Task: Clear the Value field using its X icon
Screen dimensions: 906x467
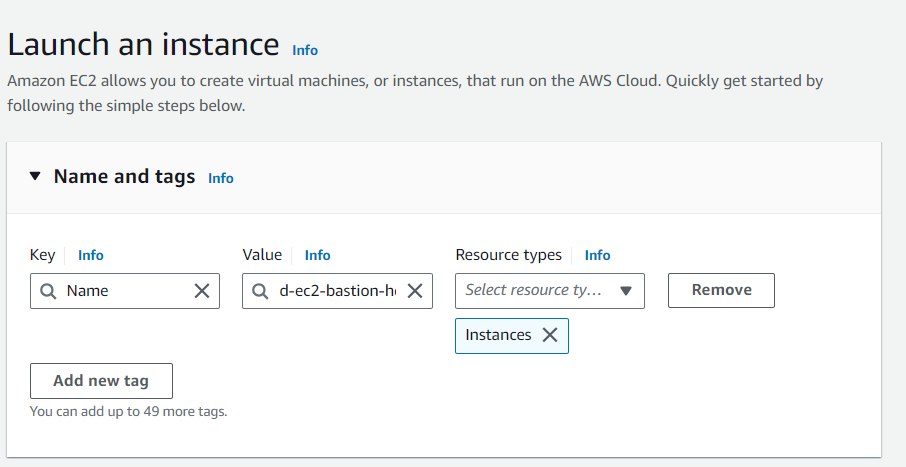Action: coord(414,291)
